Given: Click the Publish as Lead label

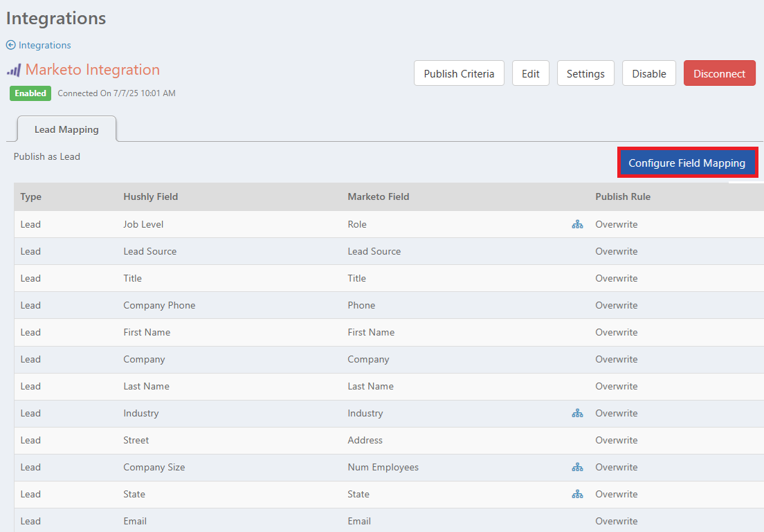Looking at the screenshot, I should [x=47, y=157].
